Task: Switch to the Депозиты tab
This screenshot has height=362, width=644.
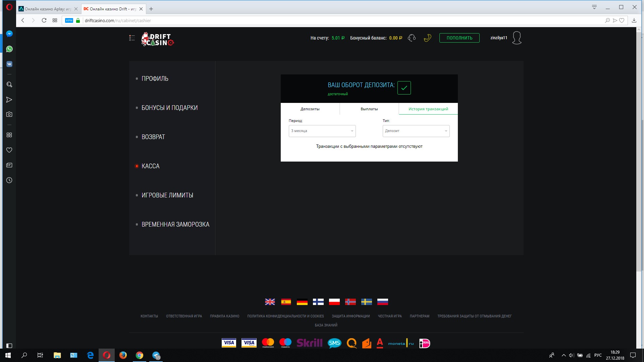Action: [310, 109]
